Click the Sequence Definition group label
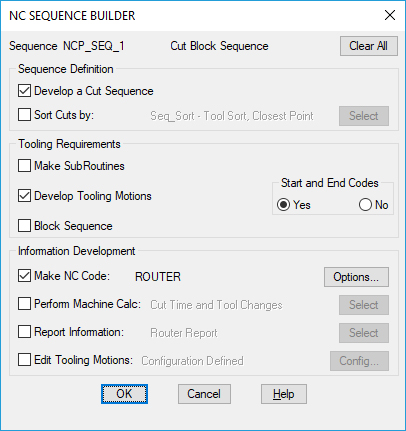This screenshot has height=431, width=406. pyautogui.click(x=66, y=69)
